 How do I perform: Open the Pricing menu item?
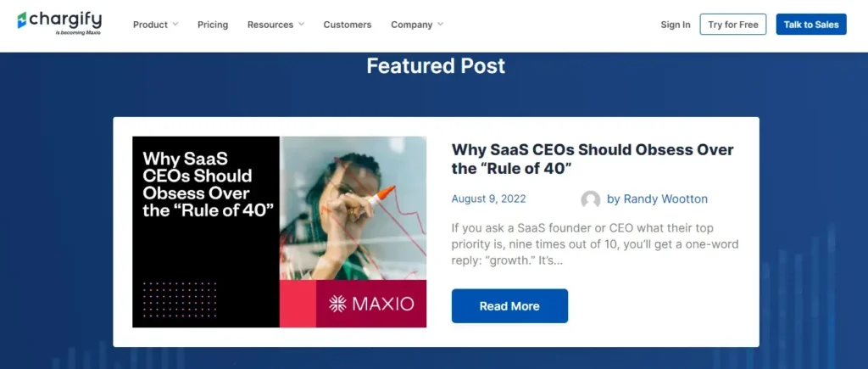point(213,25)
